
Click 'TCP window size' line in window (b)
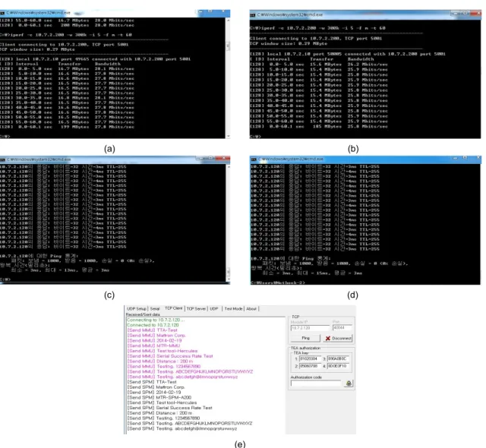289,44
